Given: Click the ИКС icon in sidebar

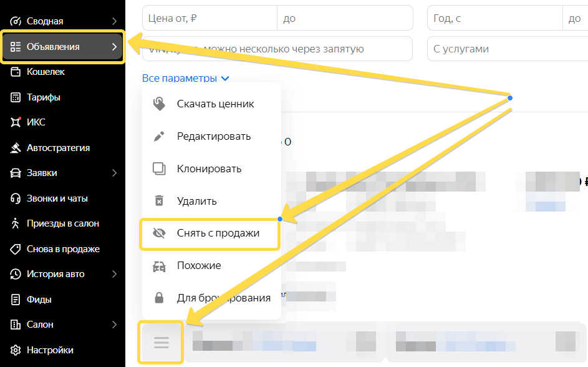Looking at the screenshot, I should pos(16,122).
